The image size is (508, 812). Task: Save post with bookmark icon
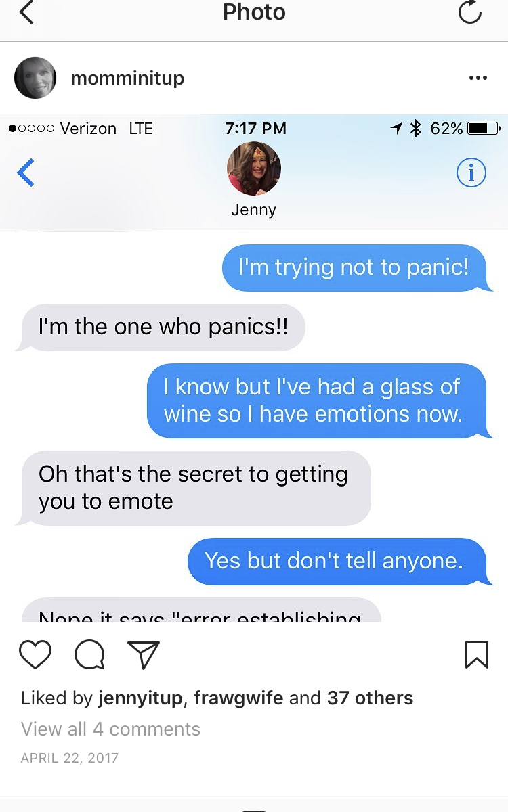pyautogui.click(x=477, y=654)
